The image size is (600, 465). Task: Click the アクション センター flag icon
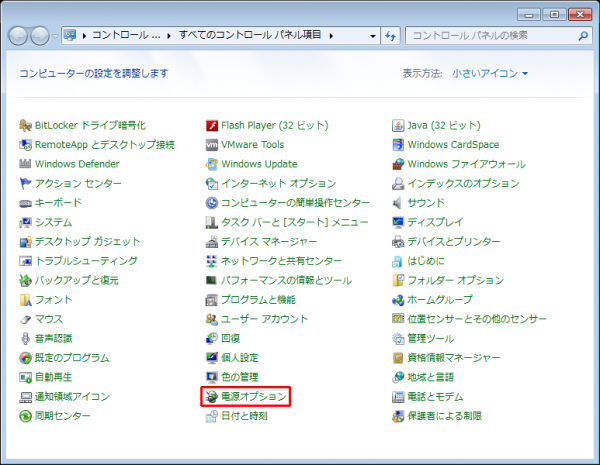25,183
